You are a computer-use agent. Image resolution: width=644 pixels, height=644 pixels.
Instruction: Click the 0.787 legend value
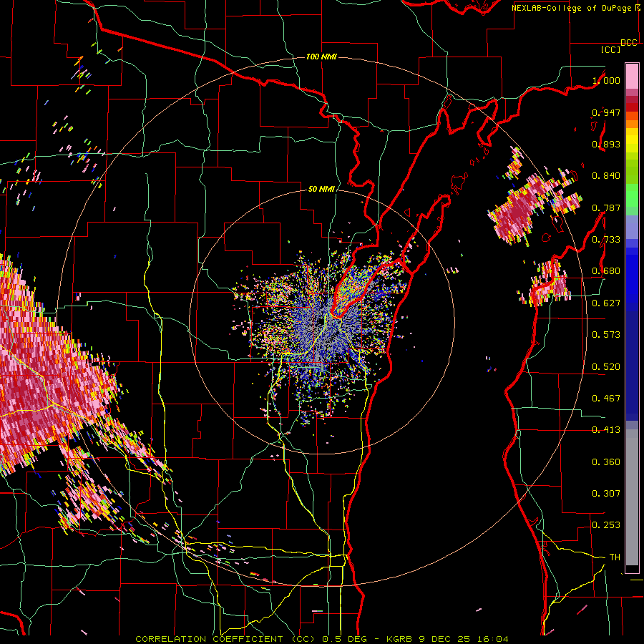click(606, 208)
